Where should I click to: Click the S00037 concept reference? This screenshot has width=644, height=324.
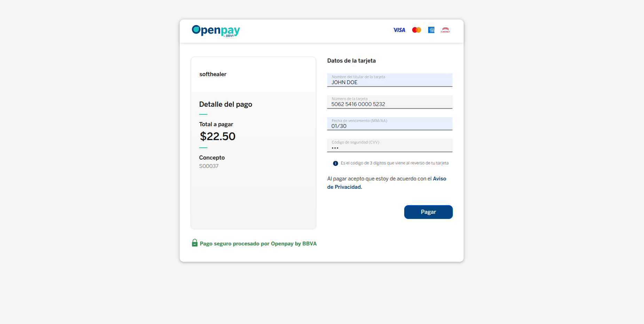209,166
